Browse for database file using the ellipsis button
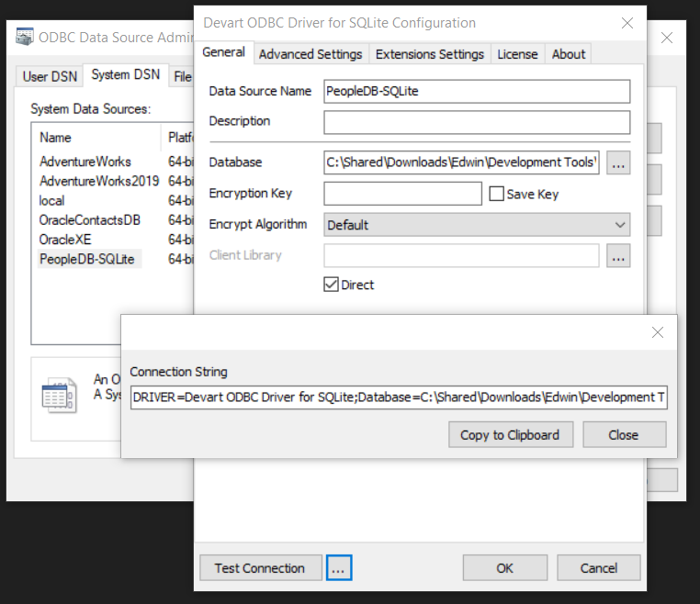The image size is (700, 604). (618, 162)
